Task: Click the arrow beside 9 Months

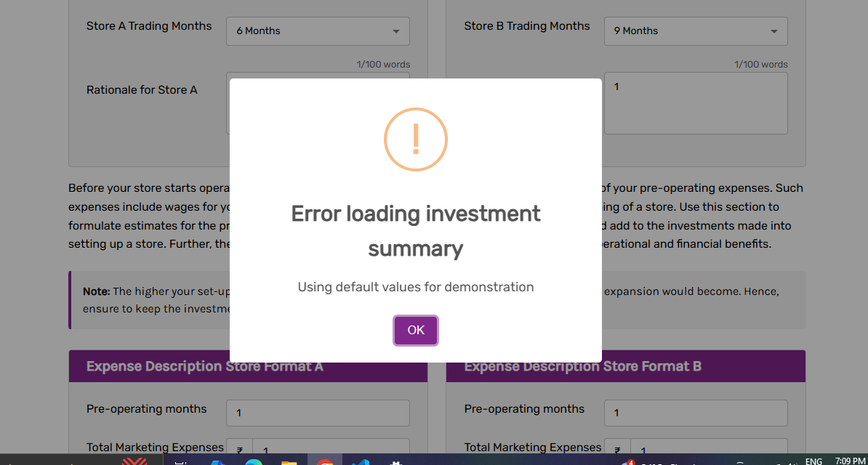Action: [773, 31]
